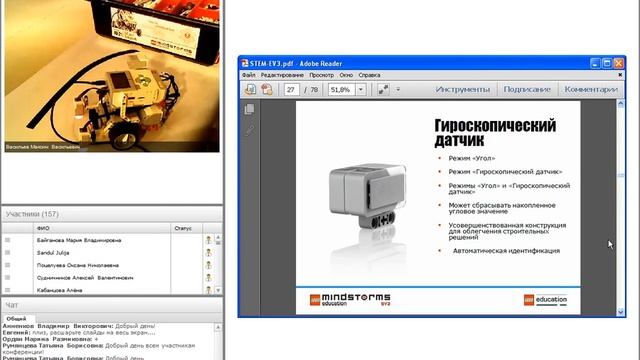Image resolution: width=640 pixels, height=360 pixels.
Task: Click the user icon for Кабанцова Алёна
Action: [209, 290]
